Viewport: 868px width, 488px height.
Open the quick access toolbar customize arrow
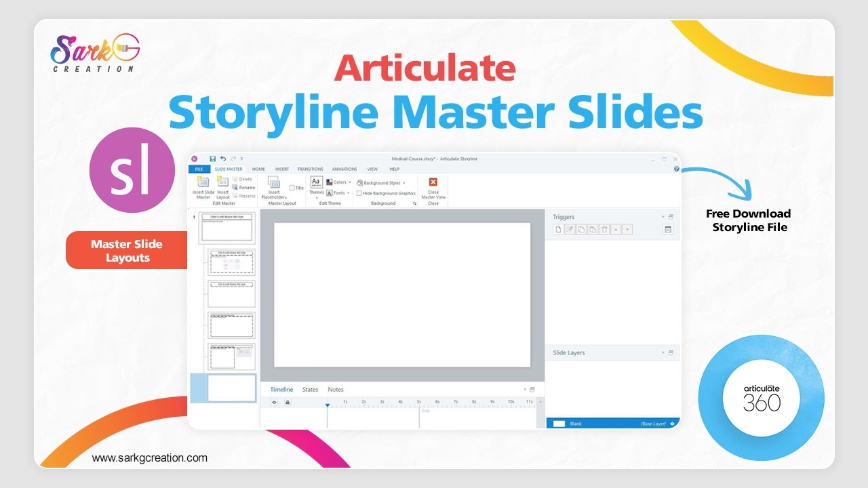click(x=241, y=159)
